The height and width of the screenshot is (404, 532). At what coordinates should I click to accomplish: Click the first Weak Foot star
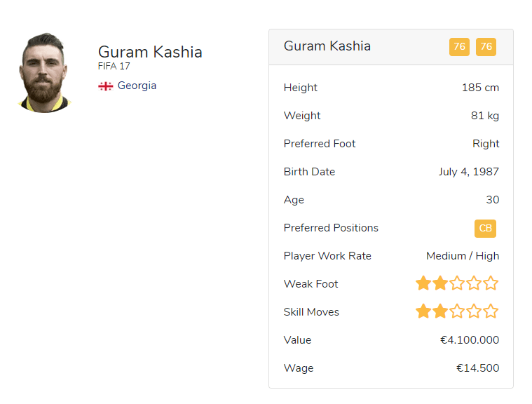pyautogui.click(x=423, y=283)
